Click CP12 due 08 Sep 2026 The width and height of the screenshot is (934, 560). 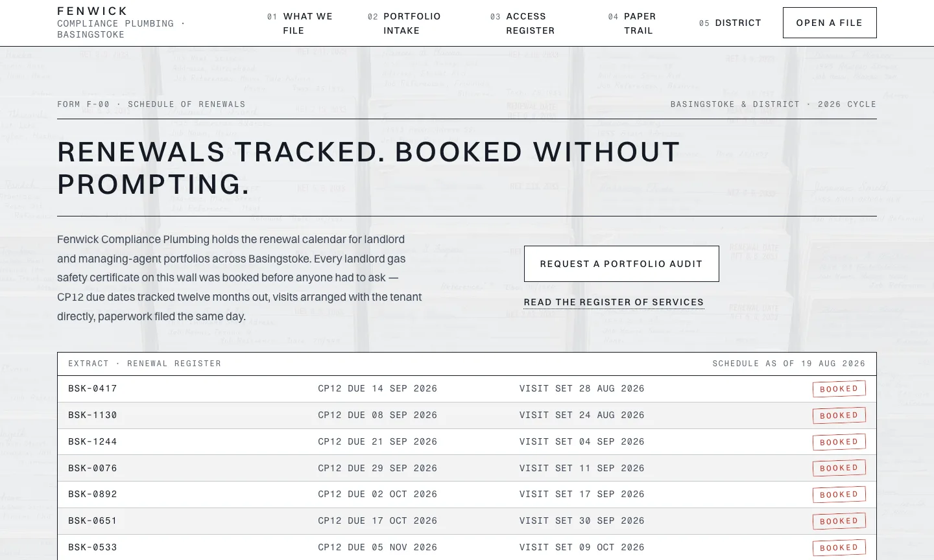click(377, 415)
